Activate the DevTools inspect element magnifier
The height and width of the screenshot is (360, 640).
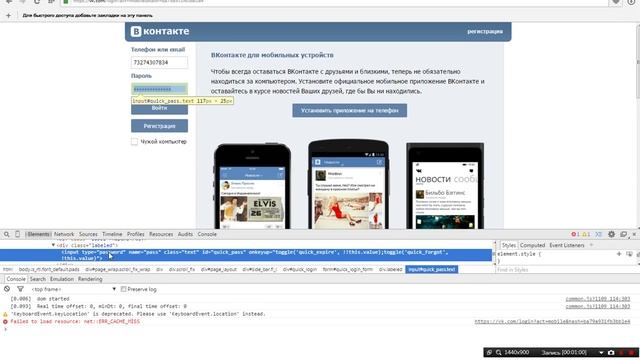click(7, 234)
